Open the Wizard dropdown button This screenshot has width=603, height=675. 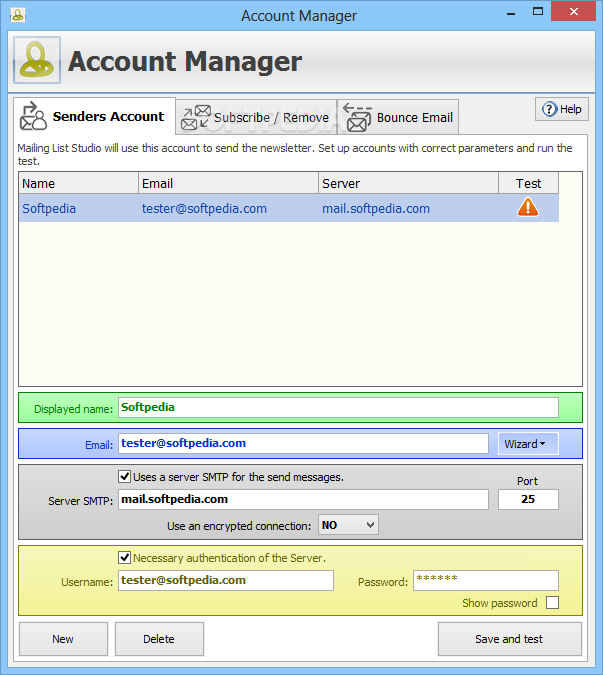[528, 444]
